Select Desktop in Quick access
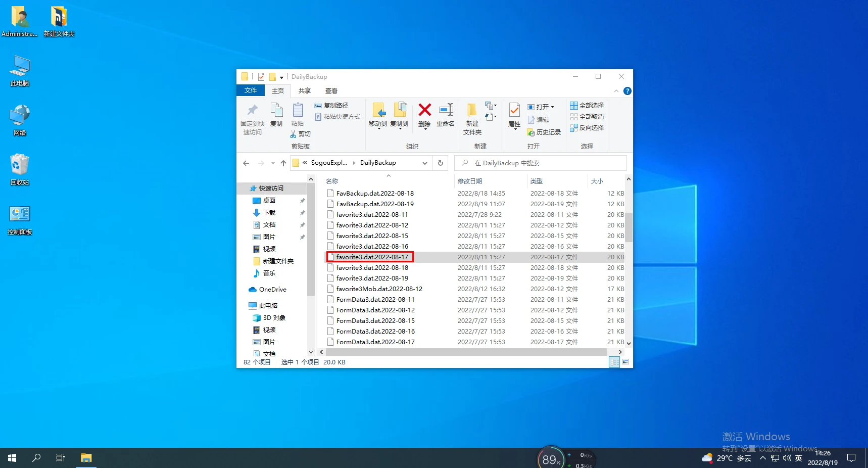 click(x=269, y=201)
